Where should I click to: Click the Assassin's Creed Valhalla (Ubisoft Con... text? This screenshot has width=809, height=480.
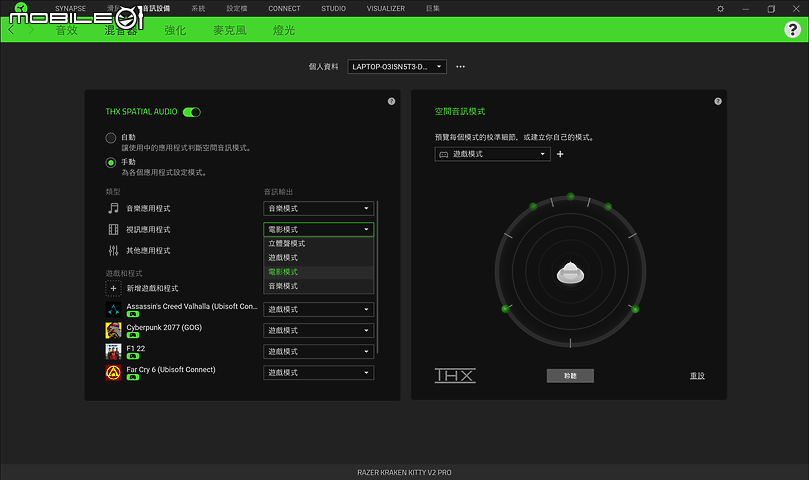(x=192, y=306)
